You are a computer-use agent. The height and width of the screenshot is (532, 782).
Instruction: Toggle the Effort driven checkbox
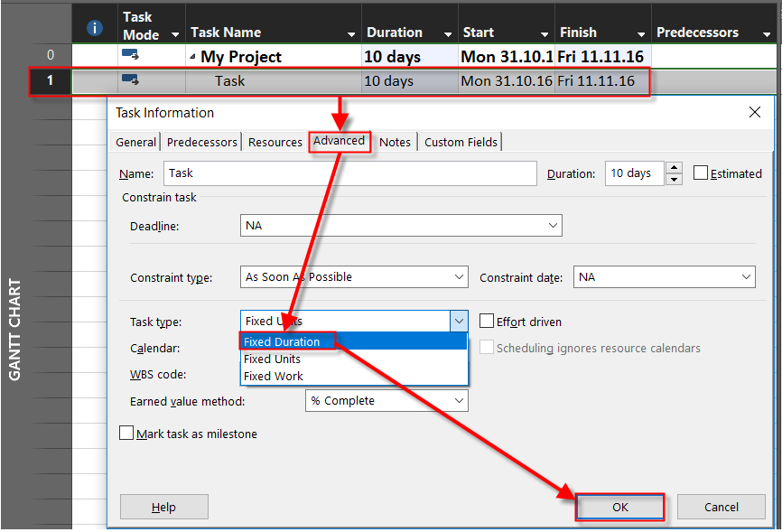click(487, 322)
